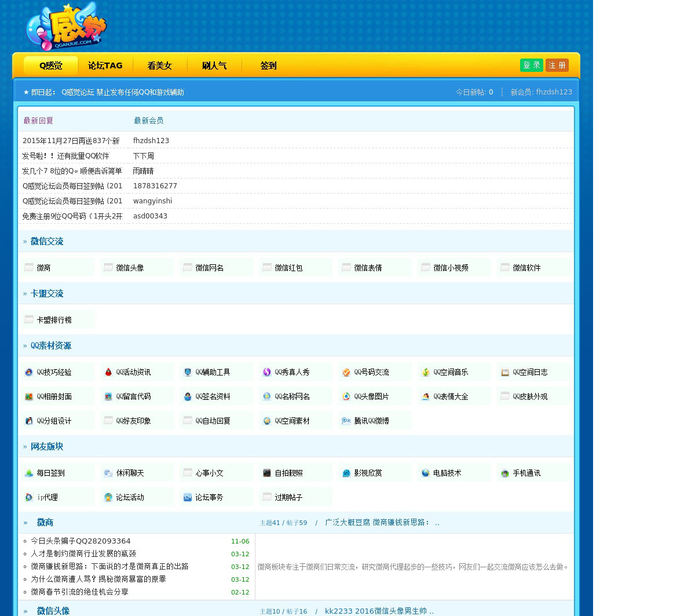Screen dimensions: 695x616
Task: Switch to the 最新会员 tab header
Action: (x=148, y=121)
